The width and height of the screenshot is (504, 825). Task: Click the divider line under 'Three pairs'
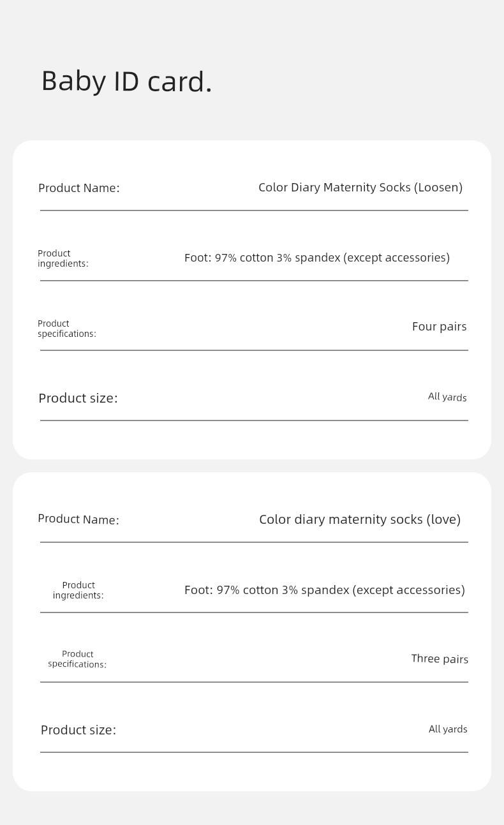pyautogui.click(x=254, y=682)
